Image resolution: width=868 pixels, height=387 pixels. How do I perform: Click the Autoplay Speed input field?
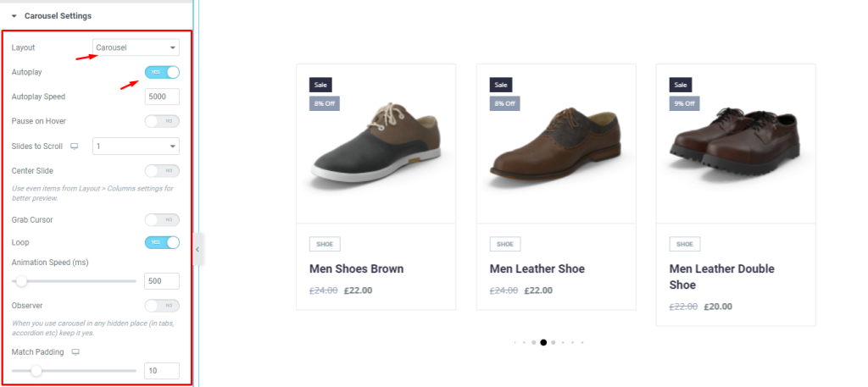(162, 97)
